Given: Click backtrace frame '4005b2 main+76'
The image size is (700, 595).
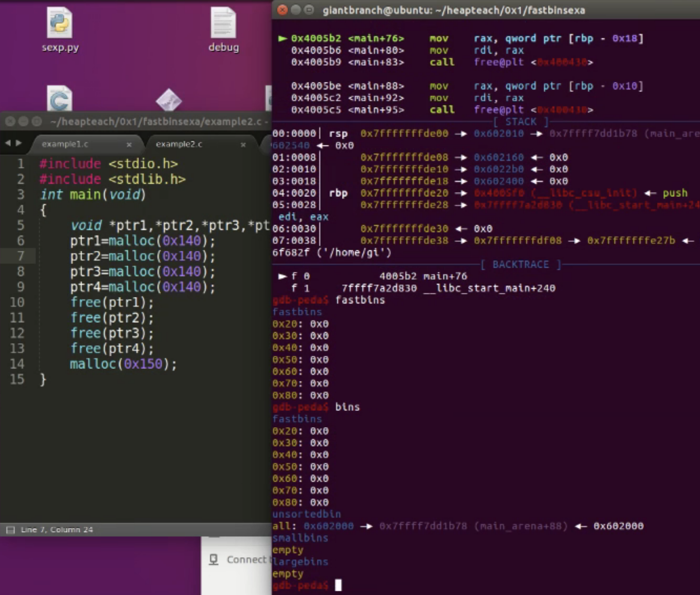Looking at the screenshot, I should (x=423, y=277).
